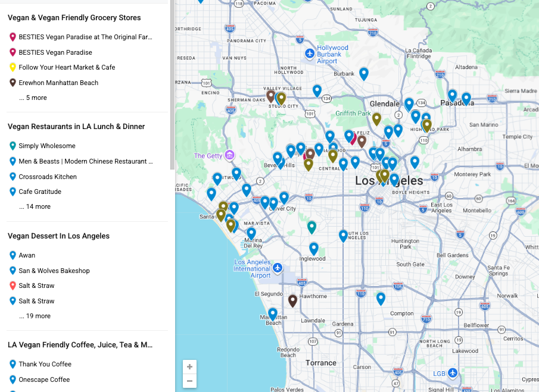Image resolution: width=539 pixels, height=392 pixels.
Task: Zoom in using the plus button
Action: coord(189,367)
